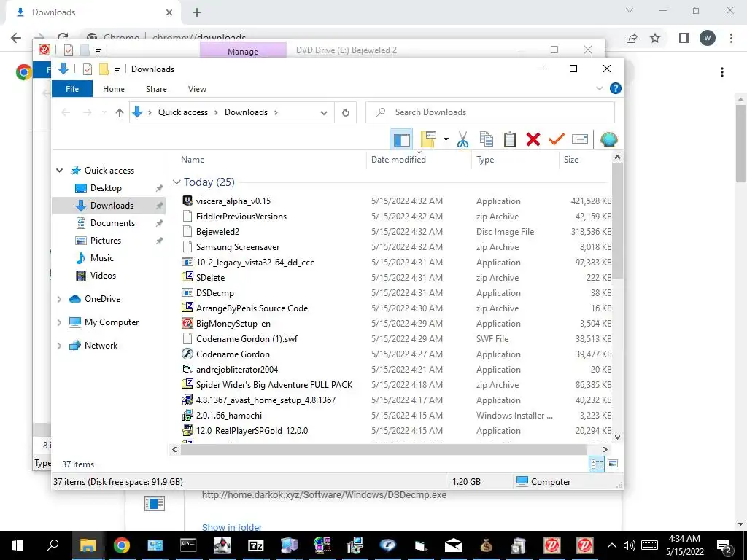Click New folder icon in title bar

tap(104, 69)
